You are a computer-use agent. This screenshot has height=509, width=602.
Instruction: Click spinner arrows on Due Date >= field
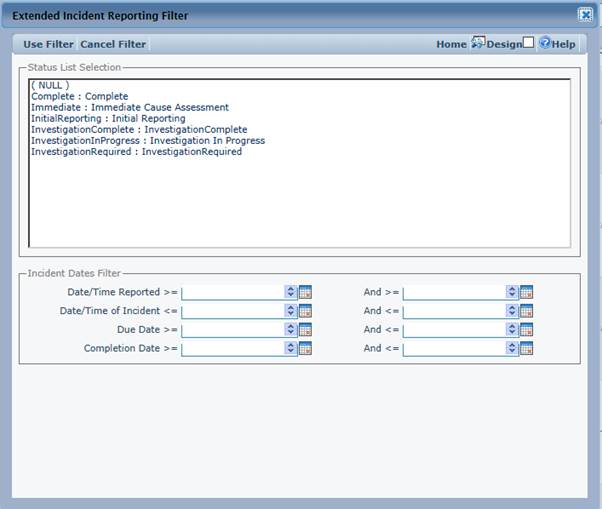point(291,329)
